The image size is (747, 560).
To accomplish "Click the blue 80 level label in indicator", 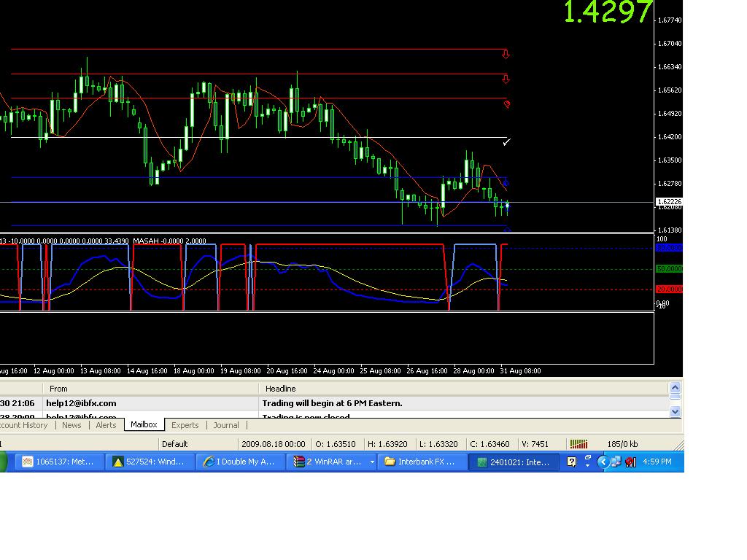I will 669,248.
